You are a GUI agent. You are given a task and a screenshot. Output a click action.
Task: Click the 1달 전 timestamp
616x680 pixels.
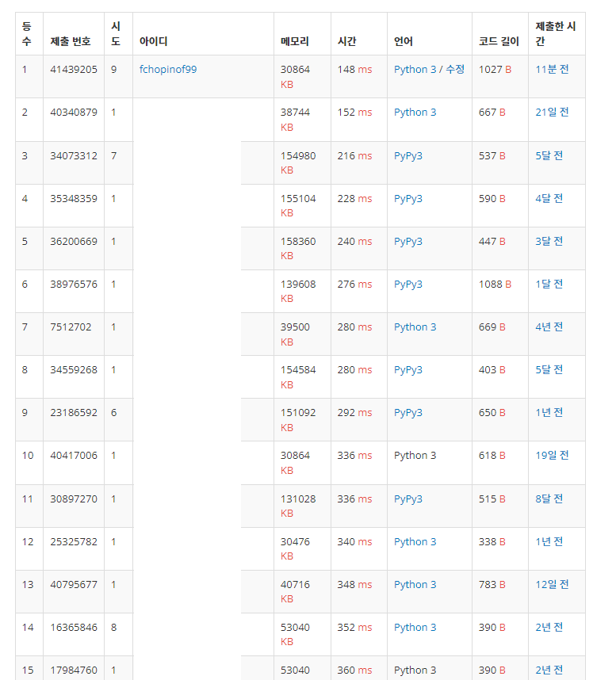click(549, 285)
